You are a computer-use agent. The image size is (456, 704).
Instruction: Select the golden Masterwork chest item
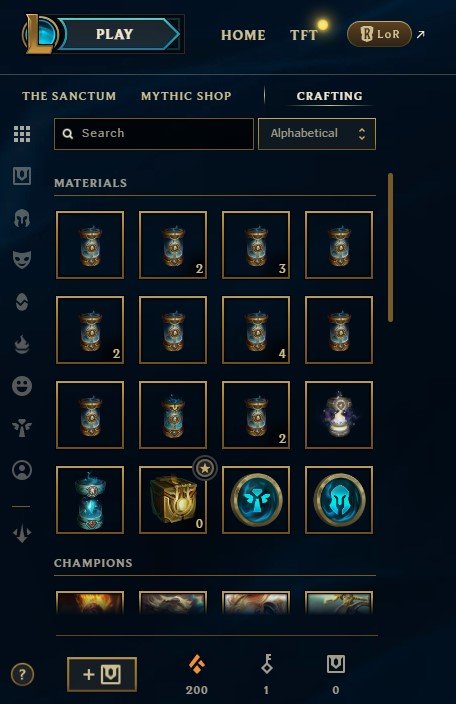173,500
